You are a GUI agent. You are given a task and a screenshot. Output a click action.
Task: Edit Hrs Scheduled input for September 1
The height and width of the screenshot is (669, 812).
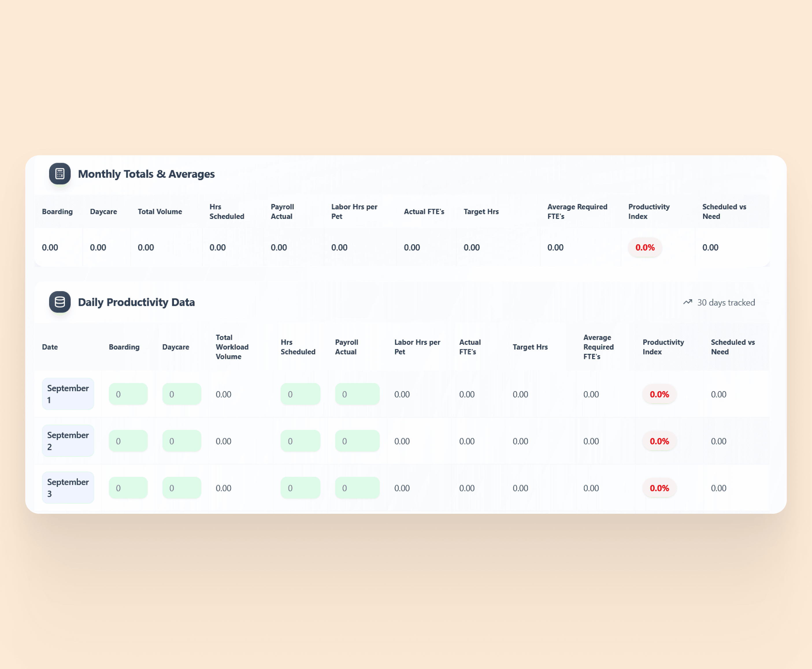pos(300,394)
